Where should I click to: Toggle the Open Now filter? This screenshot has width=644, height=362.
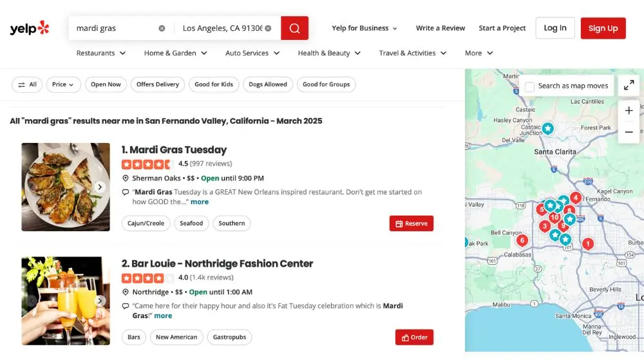coord(106,84)
